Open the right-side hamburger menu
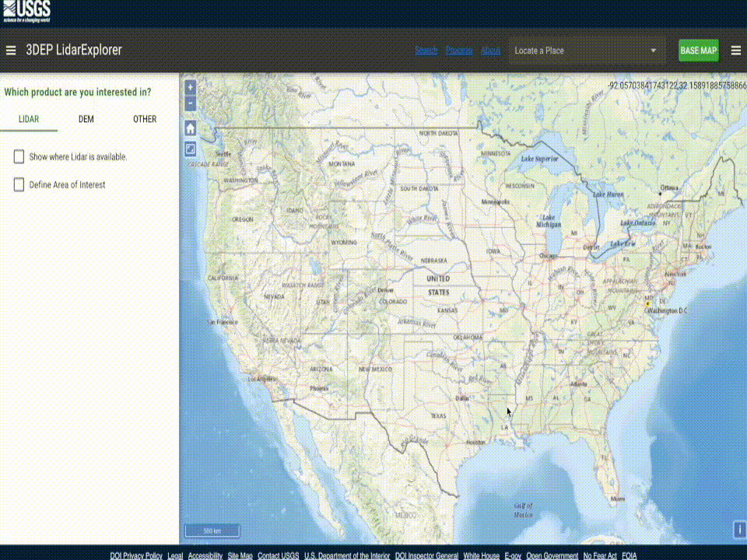This screenshot has width=747, height=560. [736, 51]
